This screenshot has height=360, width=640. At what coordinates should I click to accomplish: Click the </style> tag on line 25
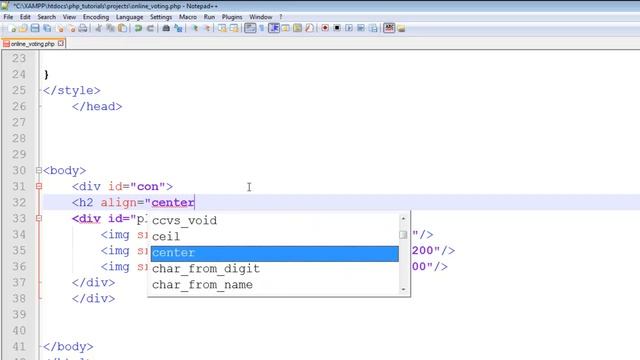72,90
